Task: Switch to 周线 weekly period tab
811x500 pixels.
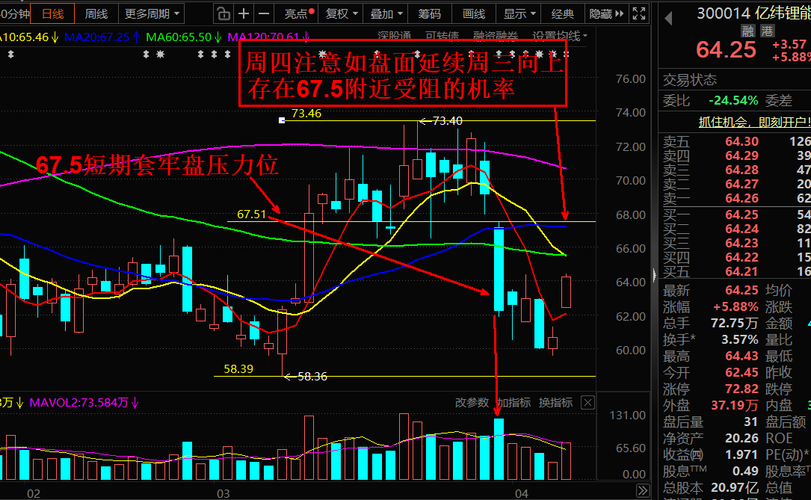Action: 96,14
